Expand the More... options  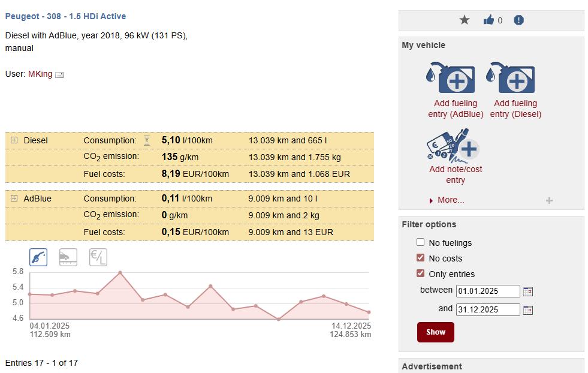pyautogui.click(x=451, y=200)
